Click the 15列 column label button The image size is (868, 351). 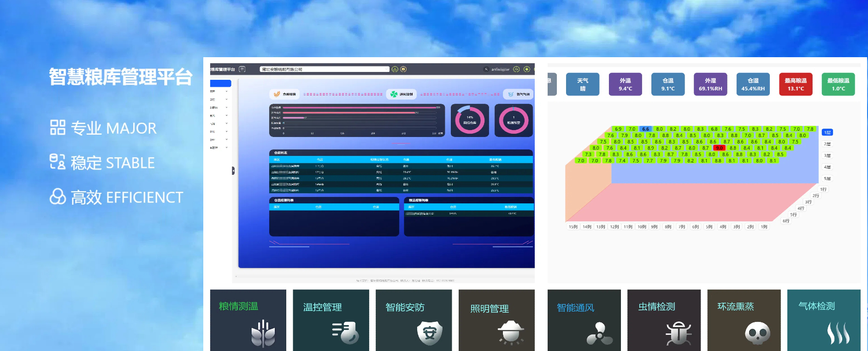(x=573, y=227)
